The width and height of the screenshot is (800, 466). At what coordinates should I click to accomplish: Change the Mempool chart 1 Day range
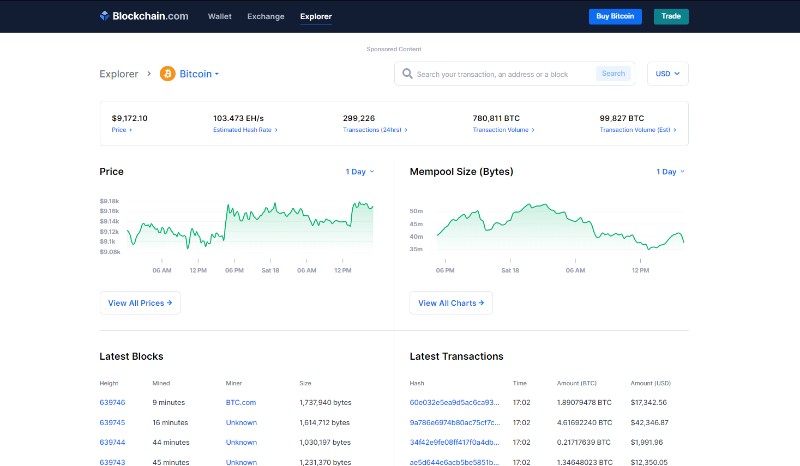670,171
